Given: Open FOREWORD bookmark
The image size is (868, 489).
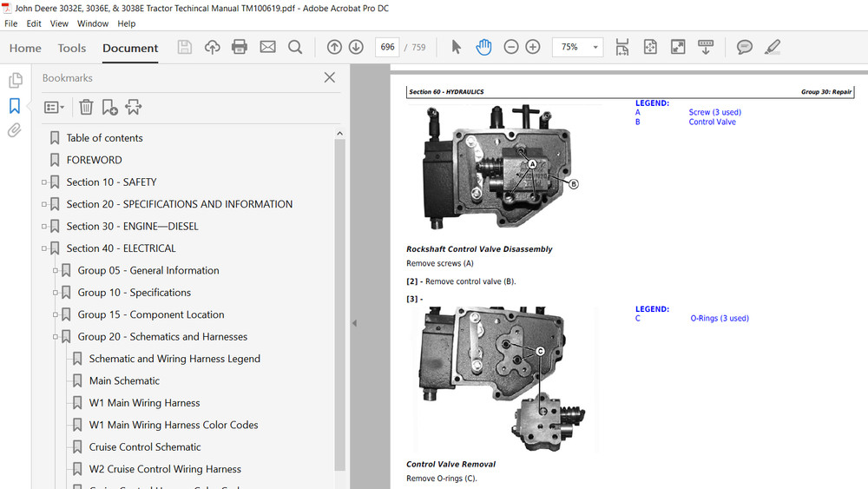Looking at the screenshot, I should pyautogui.click(x=94, y=160).
